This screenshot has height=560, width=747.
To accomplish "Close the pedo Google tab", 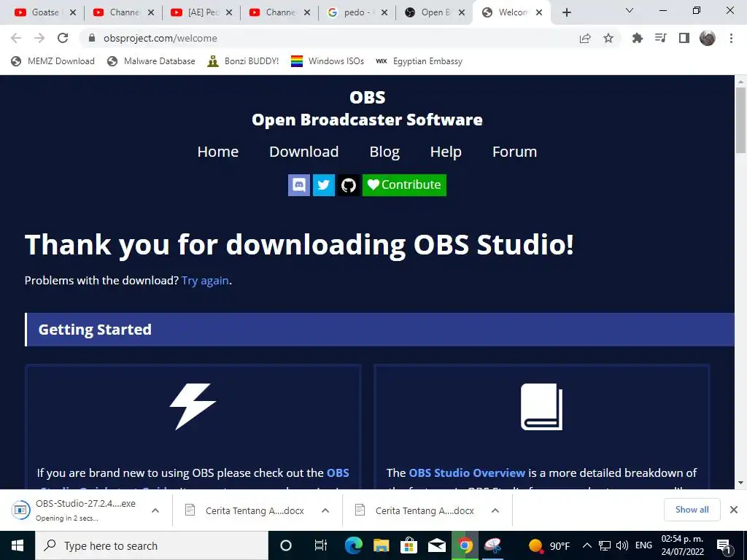I will (384, 13).
